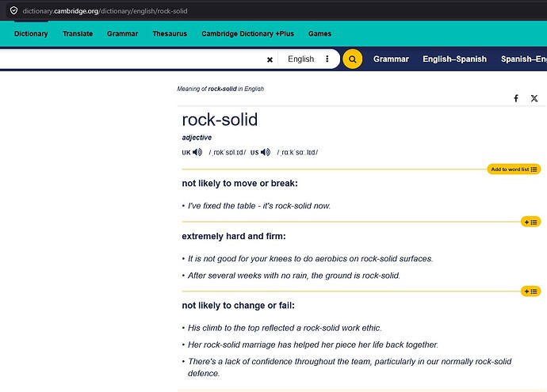Viewport: 547px width, 392px height.
Task: Click example 'His climb to the top'
Action: [285, 328]
